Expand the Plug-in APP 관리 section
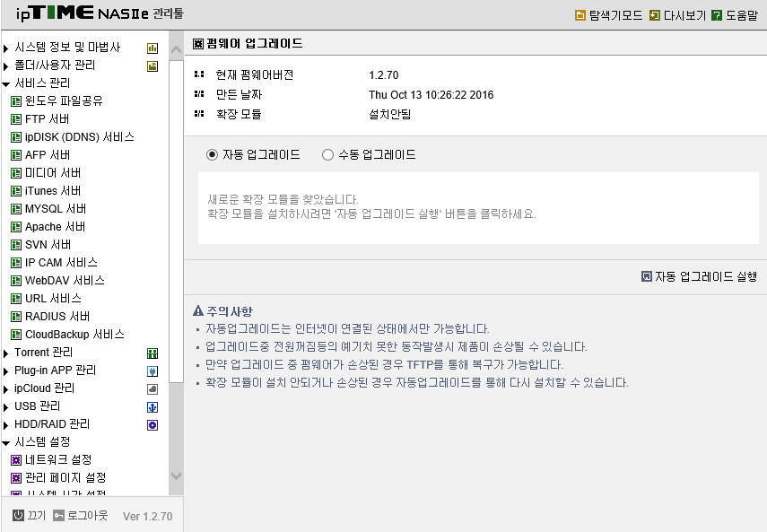This screenshot has height=532, width=767. (x=6, y=371)
